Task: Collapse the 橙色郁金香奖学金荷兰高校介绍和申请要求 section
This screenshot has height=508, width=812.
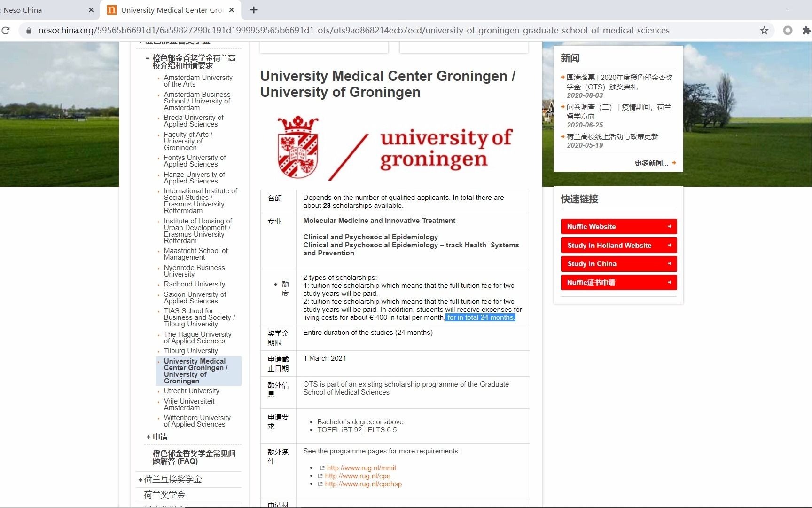Action: coord(148,58)
